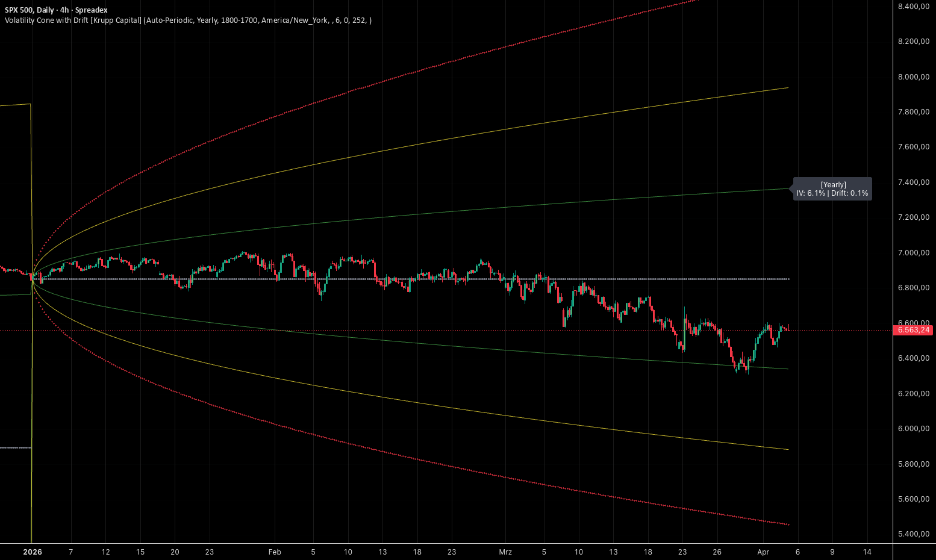Screen dimensions: 936x560
Task: Click the Apr label on time axis
Action: pos(763,552)
